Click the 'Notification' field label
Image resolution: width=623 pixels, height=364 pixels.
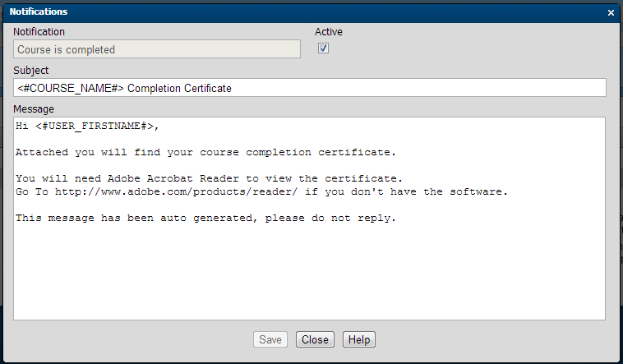coord(39,32)
